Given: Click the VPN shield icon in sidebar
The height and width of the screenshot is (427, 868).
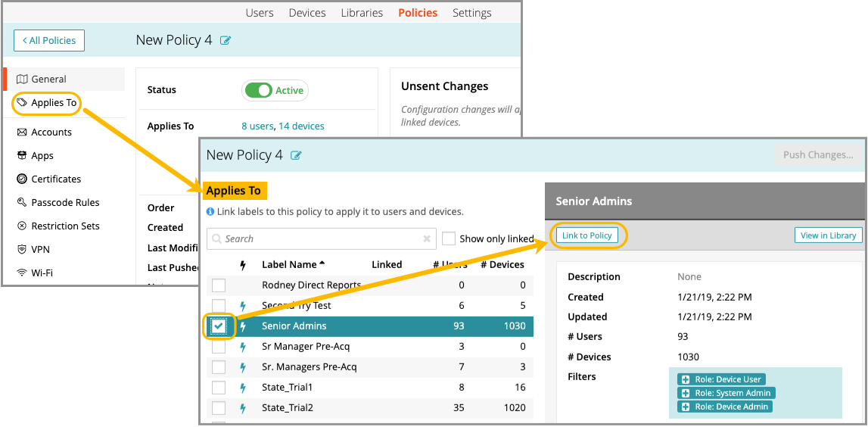Looking at the screenshot, I should coord(22,249).
